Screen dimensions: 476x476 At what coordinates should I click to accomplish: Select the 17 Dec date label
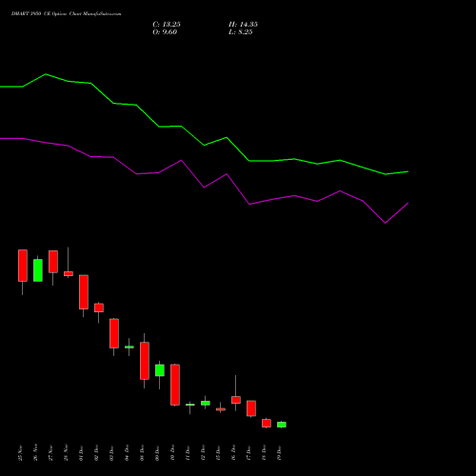pyautogui.click(x=248, y=453)
